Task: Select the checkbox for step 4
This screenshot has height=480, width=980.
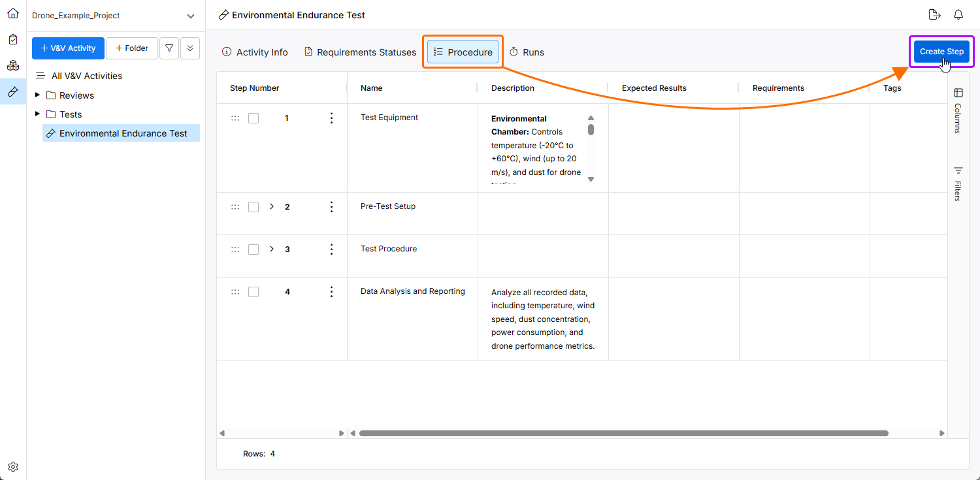Action: coord(253,292)
